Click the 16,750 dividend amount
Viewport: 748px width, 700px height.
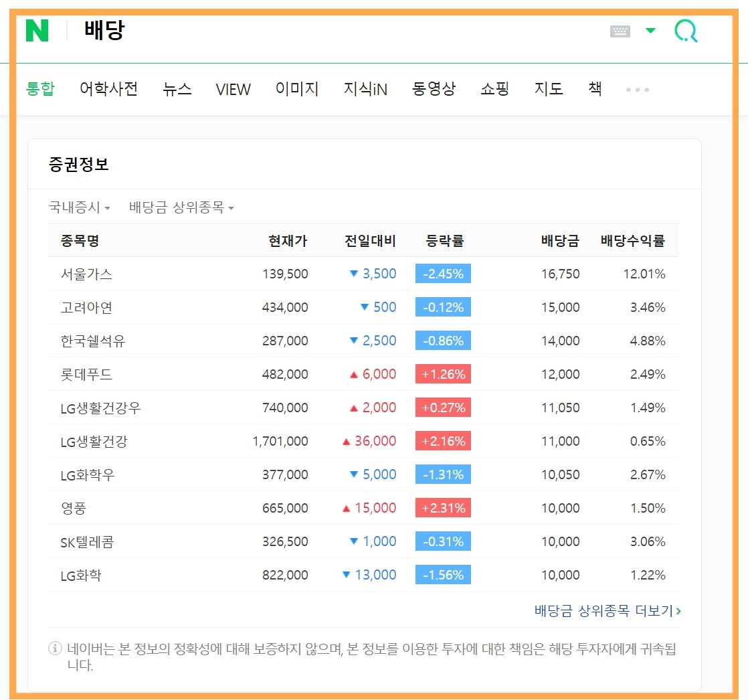561,274
